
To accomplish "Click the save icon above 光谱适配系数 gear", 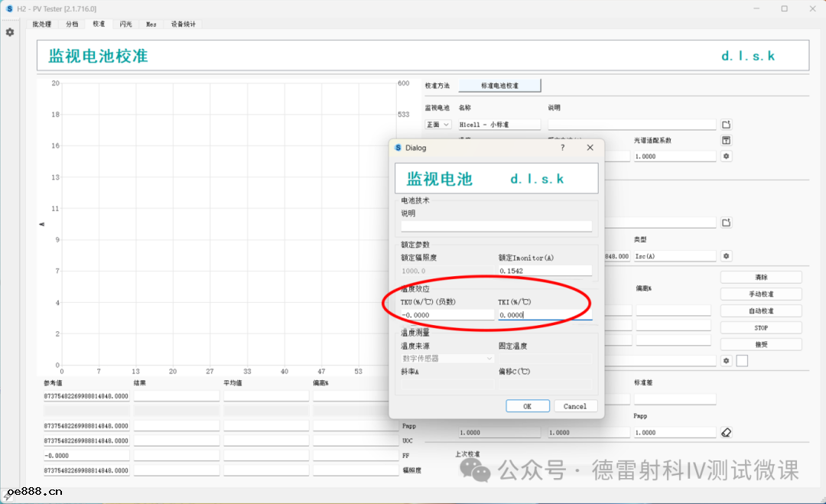I will tap(727, 141).
